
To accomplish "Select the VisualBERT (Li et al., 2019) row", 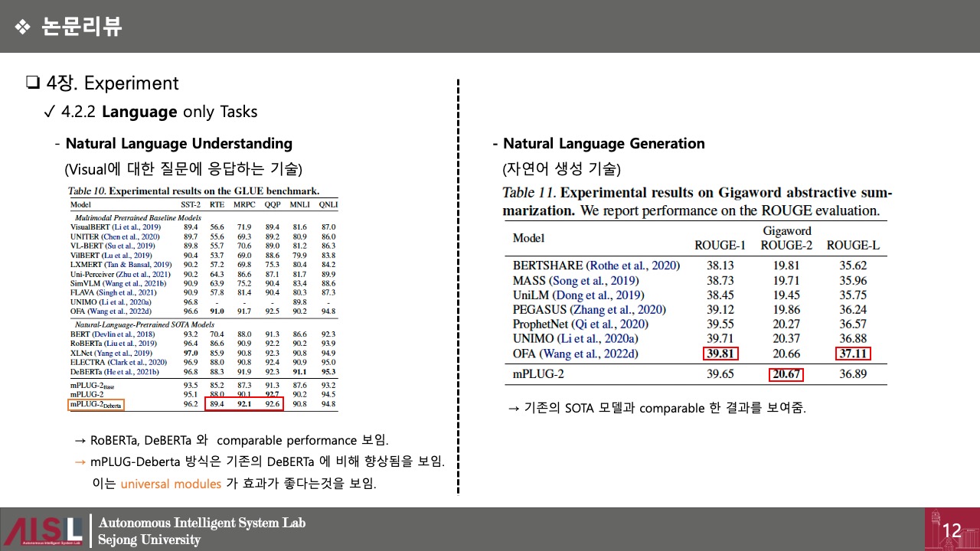I will click(203, 227).
